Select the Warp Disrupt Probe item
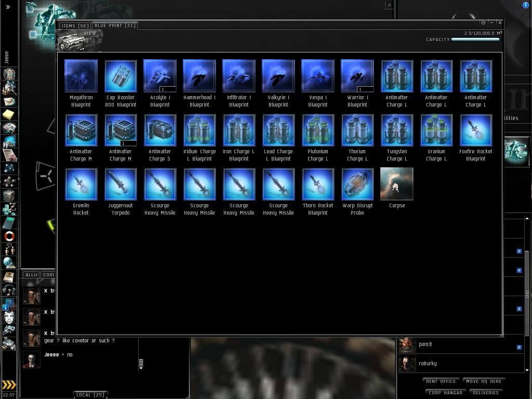The height and width of the screenshot is (399, 532). pos(357,191)
